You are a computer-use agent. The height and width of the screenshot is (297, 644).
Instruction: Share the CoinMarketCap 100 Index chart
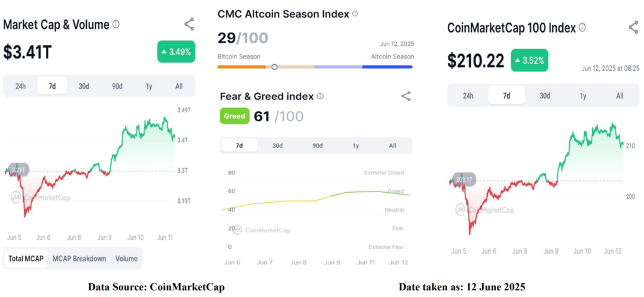[633, 28]
